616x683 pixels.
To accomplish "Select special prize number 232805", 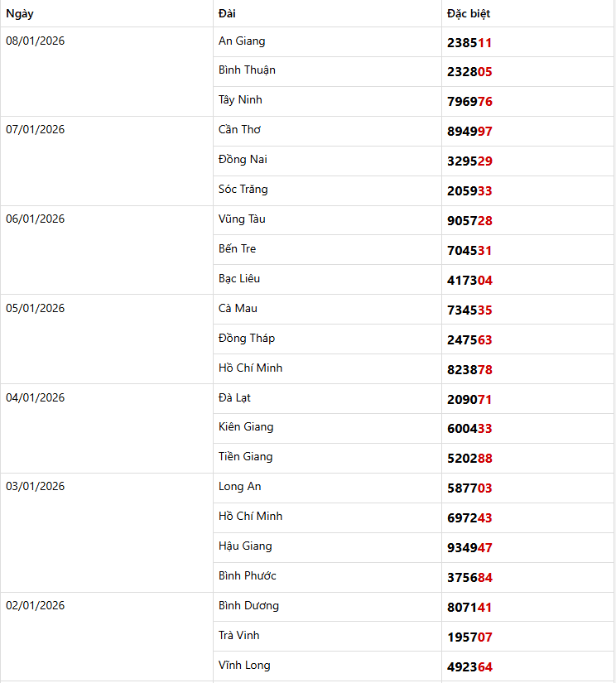I will (x=469, y=72).
